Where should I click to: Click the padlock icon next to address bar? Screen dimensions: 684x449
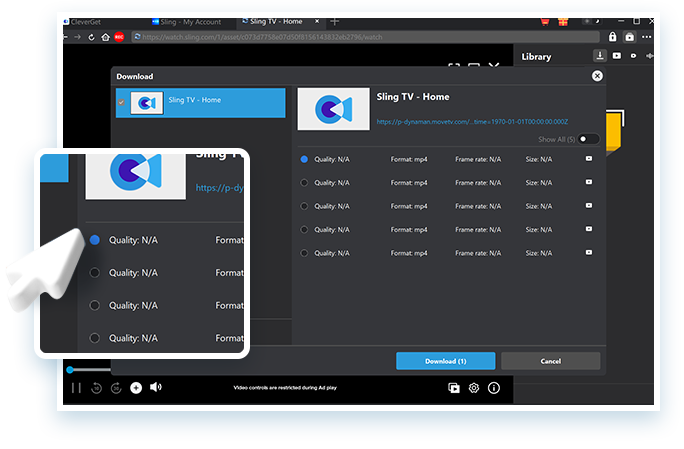tap(612, 37)
